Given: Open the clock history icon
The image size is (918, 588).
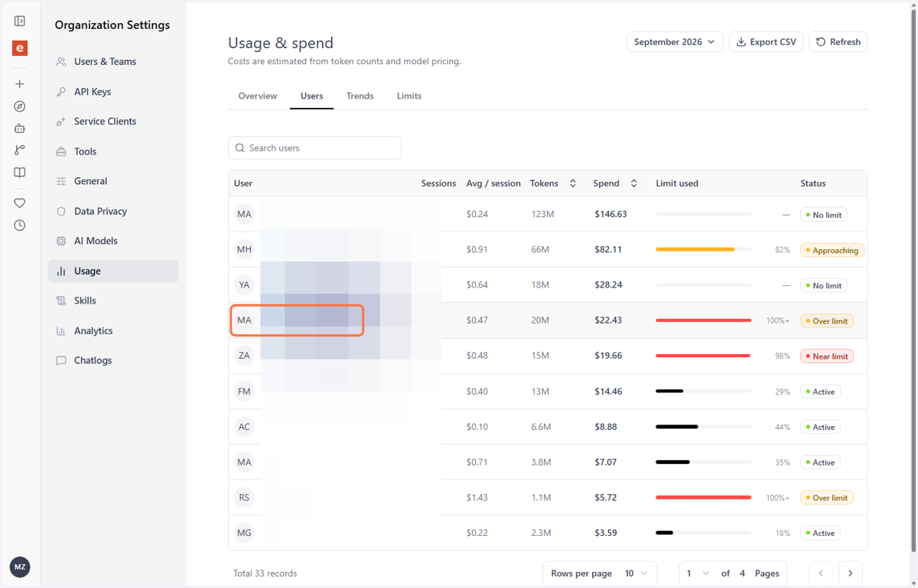Looking at the screenshot, I should [x=20, y=226].
